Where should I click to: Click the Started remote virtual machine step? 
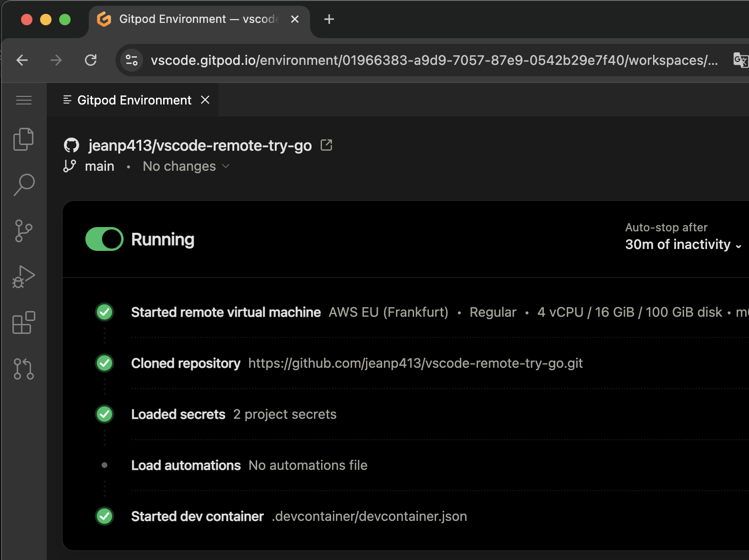tap(226, 312)
